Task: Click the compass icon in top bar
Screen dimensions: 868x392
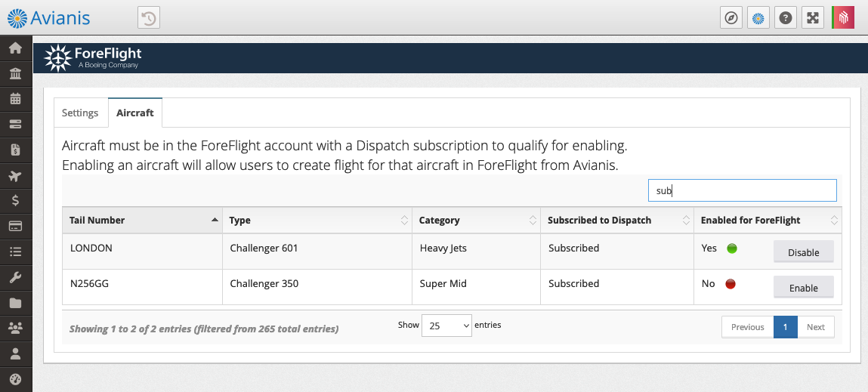Action: click(731, 17)
